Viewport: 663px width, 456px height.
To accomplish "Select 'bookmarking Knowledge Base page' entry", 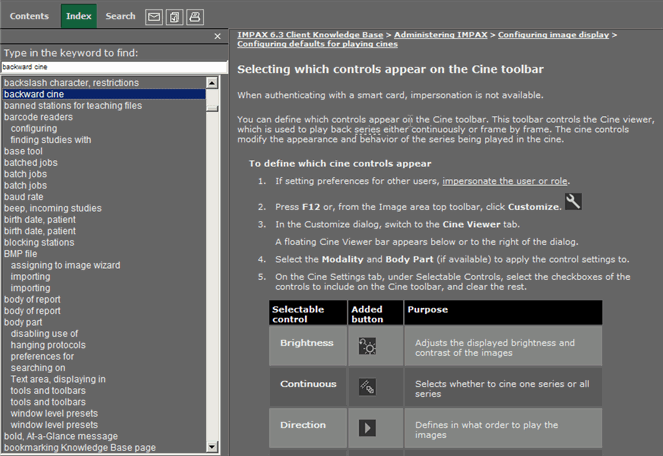I will point(80,448).
